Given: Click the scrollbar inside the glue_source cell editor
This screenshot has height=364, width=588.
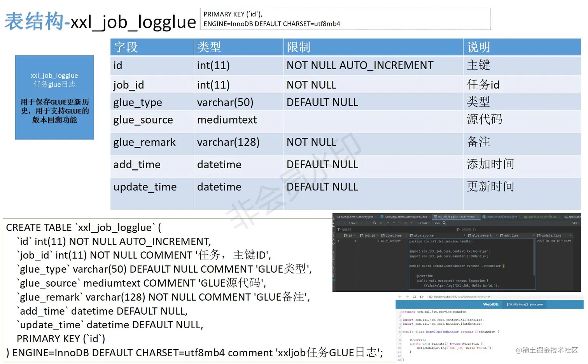Looking at the screenshot, I should pyautogui.click(x=534, y=257).
